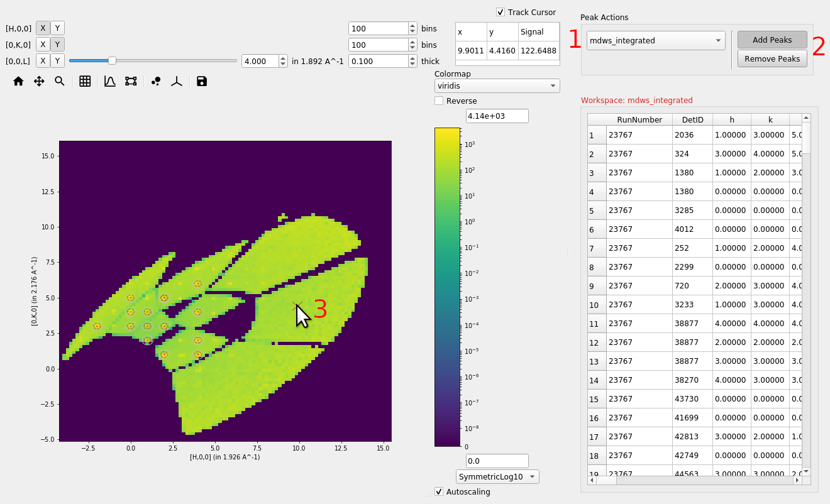This screenshot has height=504, width=830.
Task: Open the SymmetricLog10 scale dropdown
Action: (x=497, y=476)
